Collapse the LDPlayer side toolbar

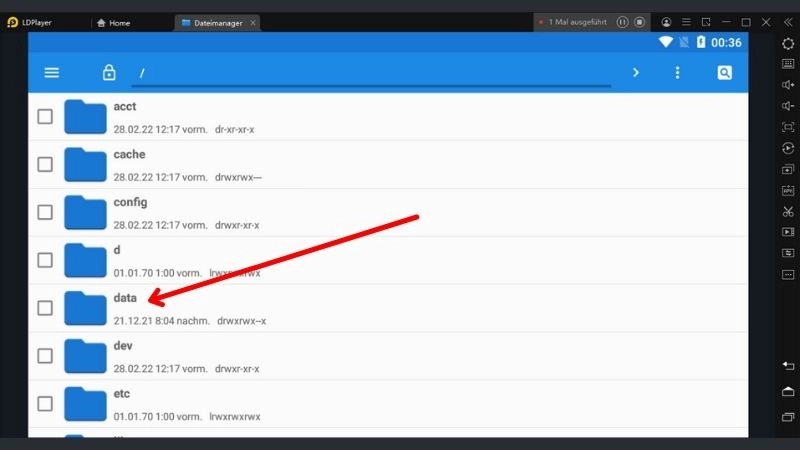point(788,22)
